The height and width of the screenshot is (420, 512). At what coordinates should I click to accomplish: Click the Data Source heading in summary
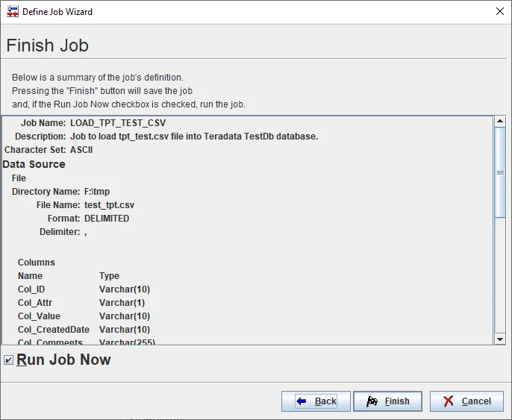[x=34, y=164]
